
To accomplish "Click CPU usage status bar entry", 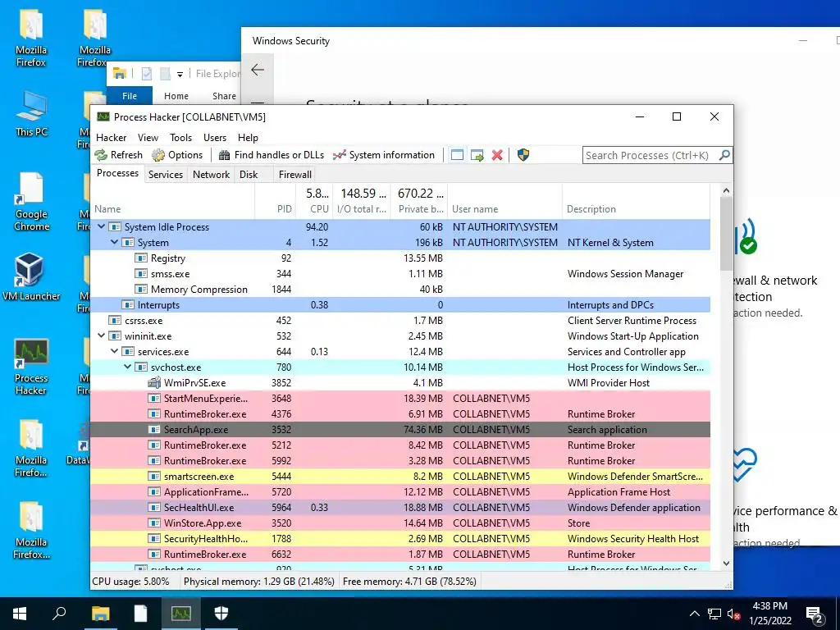I will [130, 582].
